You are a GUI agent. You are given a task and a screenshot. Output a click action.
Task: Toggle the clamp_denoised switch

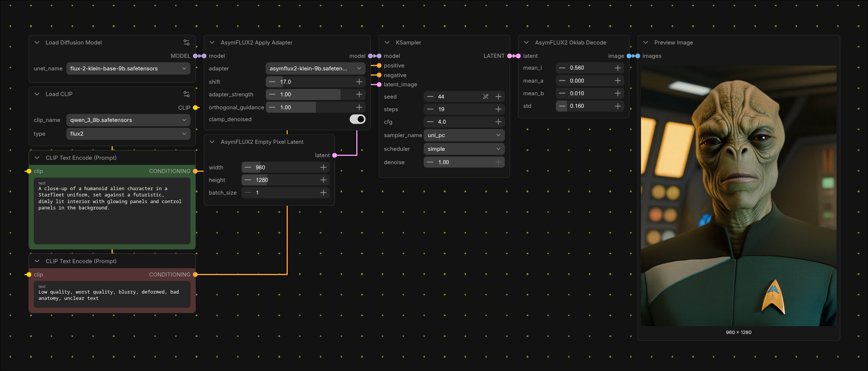point(357,119)
